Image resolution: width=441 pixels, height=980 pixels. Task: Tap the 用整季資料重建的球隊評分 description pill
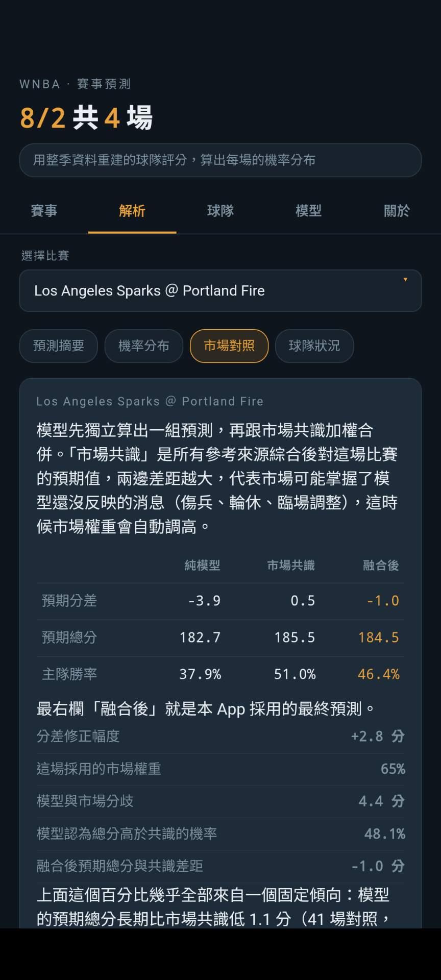[x=220, y=160]
